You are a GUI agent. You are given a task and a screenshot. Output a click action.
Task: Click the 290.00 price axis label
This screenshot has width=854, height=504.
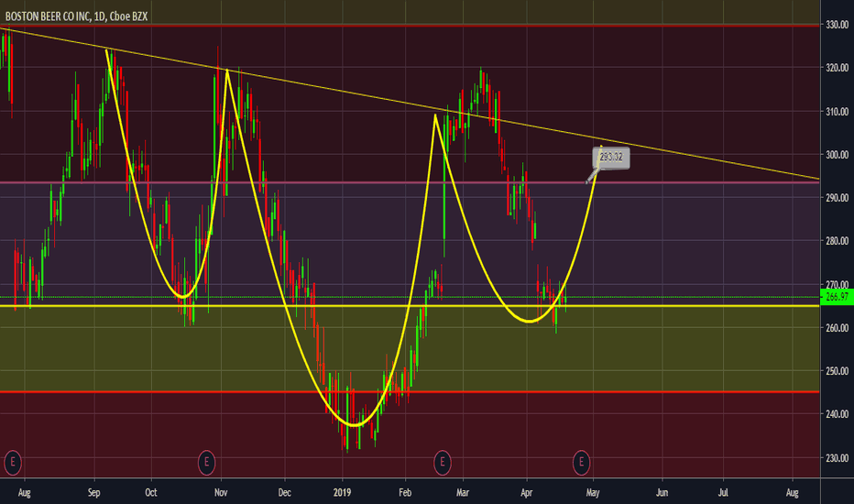(x=838, y=198)
